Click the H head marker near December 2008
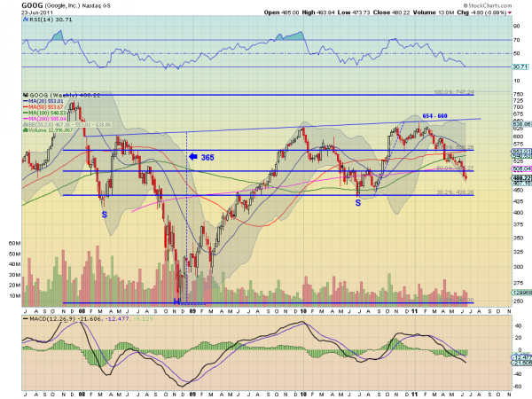Image resolution: width=532 pixels, height=399 pixels. click(176, 301)
